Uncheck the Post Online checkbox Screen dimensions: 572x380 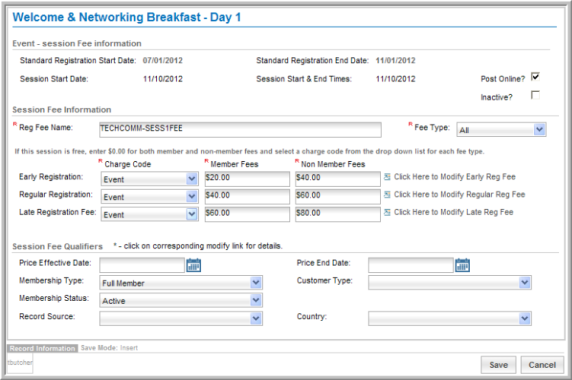[535, 77]
